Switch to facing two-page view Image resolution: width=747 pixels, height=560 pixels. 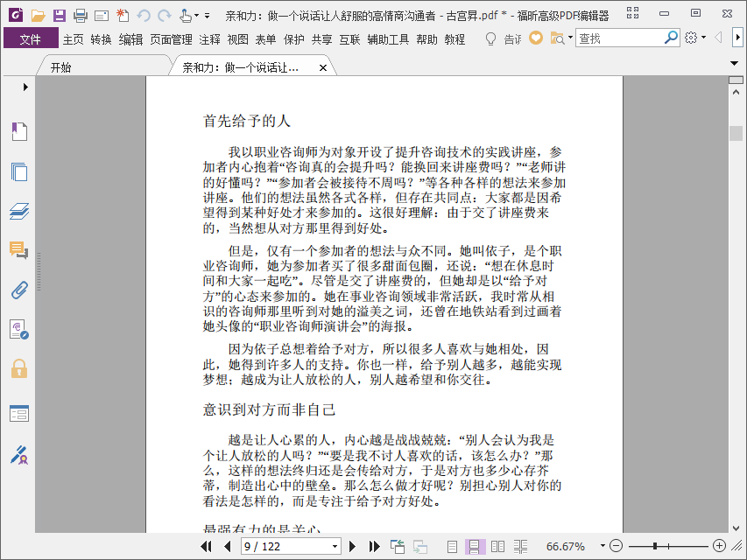click(497, 546)
